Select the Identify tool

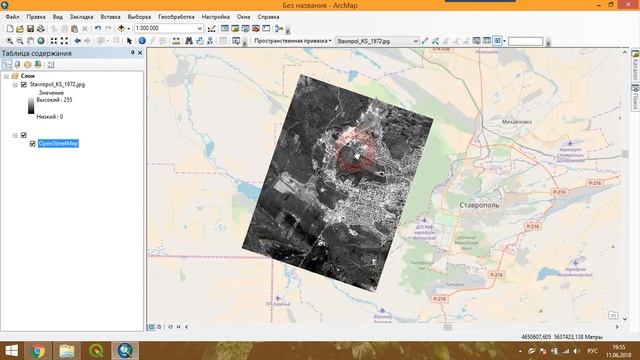142,41
